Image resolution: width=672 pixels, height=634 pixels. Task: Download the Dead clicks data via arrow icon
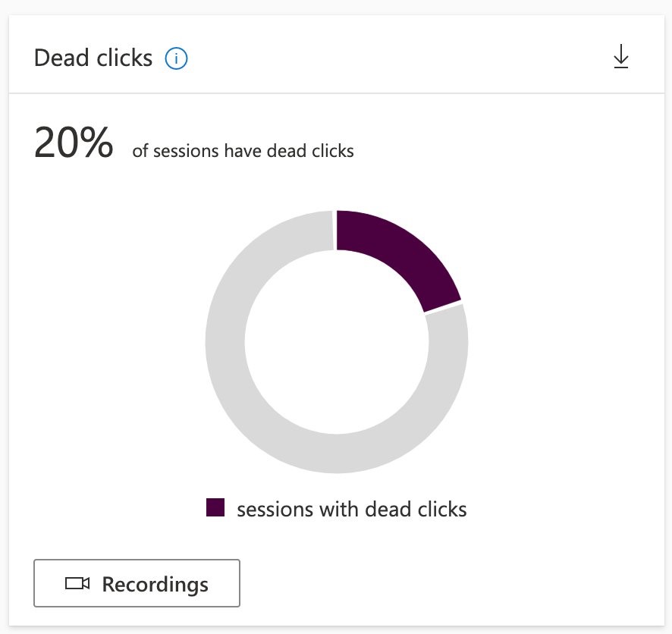point(620,56)
